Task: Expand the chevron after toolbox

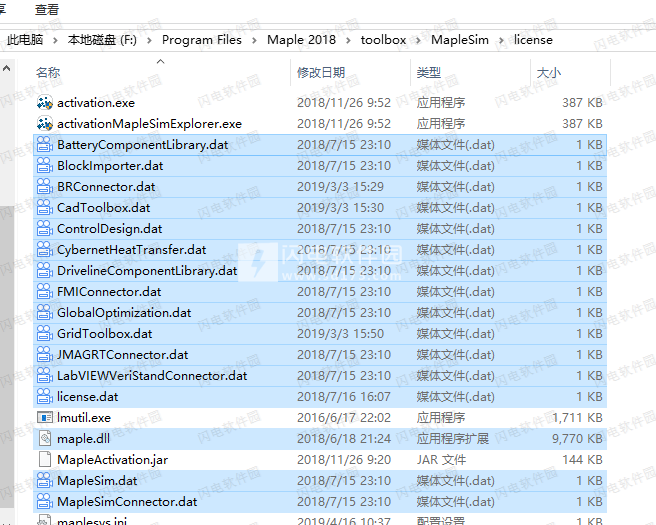Action: pos(418,41)
